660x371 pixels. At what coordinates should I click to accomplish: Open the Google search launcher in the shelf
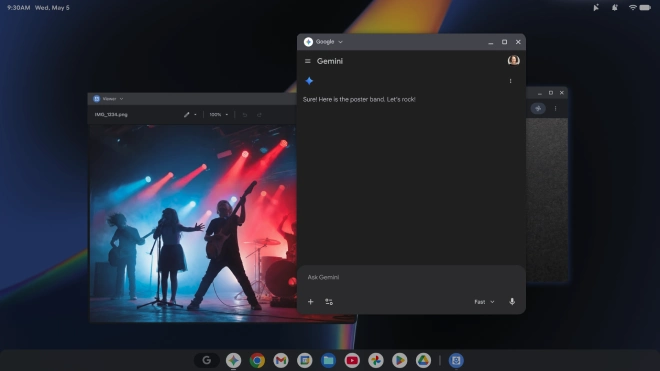click(x=207, y=360)
